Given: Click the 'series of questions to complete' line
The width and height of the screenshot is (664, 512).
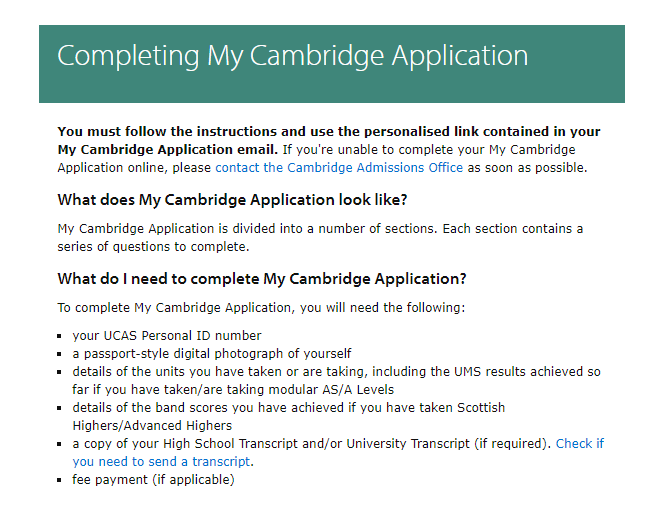Looking at the screenshot, I should point(151,246).
